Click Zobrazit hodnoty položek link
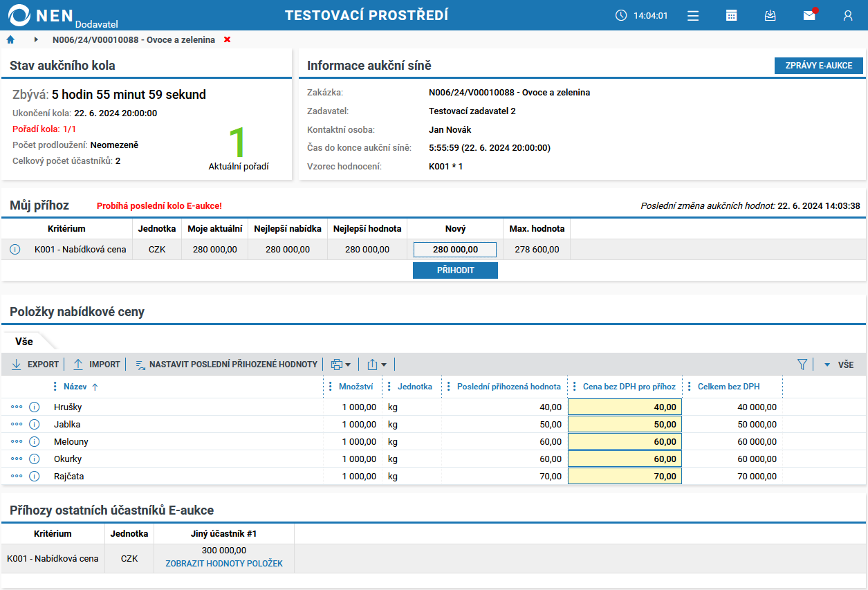The width and height of the screenshot is (868, 590). 224,564
